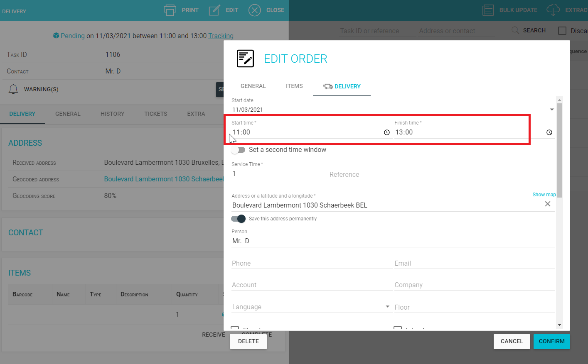This screenshot has width=588, height=364.
Task: Click the warnings bell icon
Action: point(13,89)
